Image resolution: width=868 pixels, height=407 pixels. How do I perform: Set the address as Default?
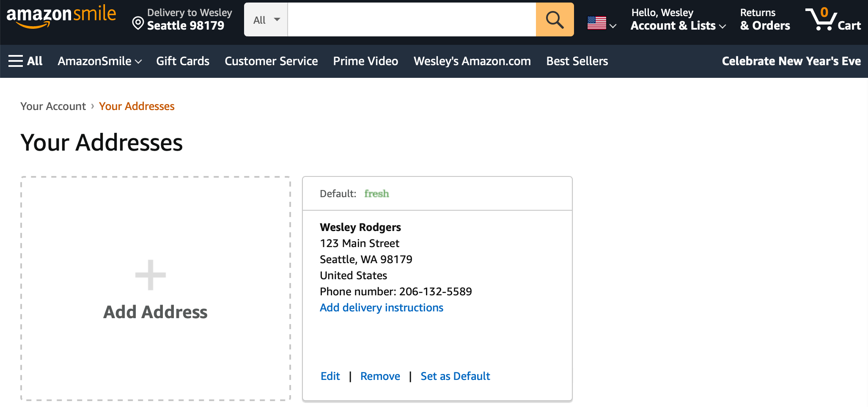pyautogui.click(x=455, y=376)
